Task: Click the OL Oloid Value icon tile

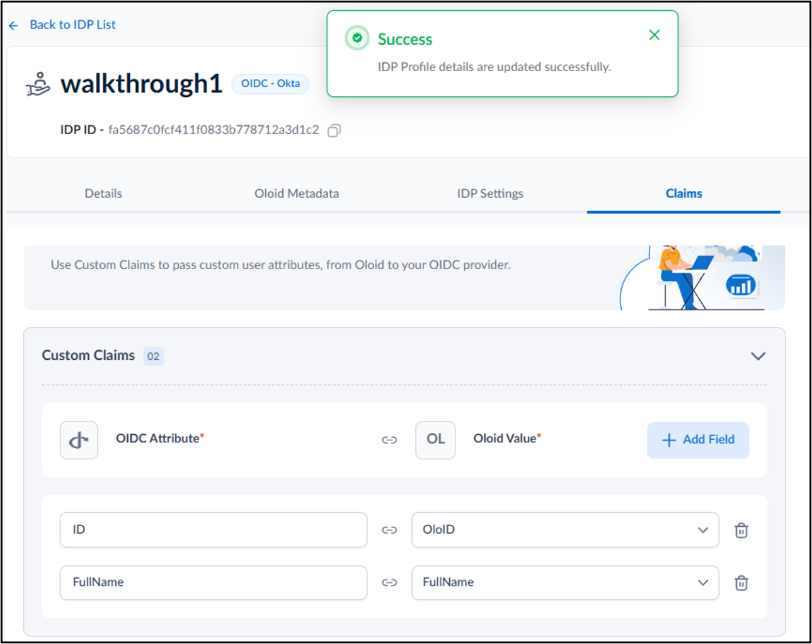Action: (435, 440)
